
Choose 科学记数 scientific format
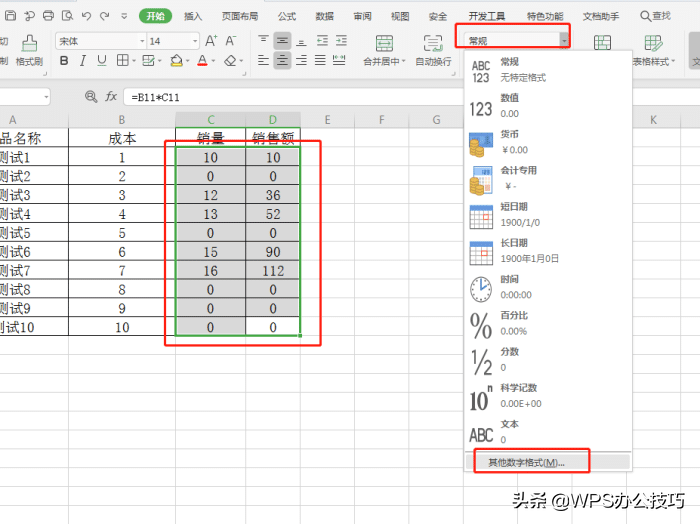(548, 395)
